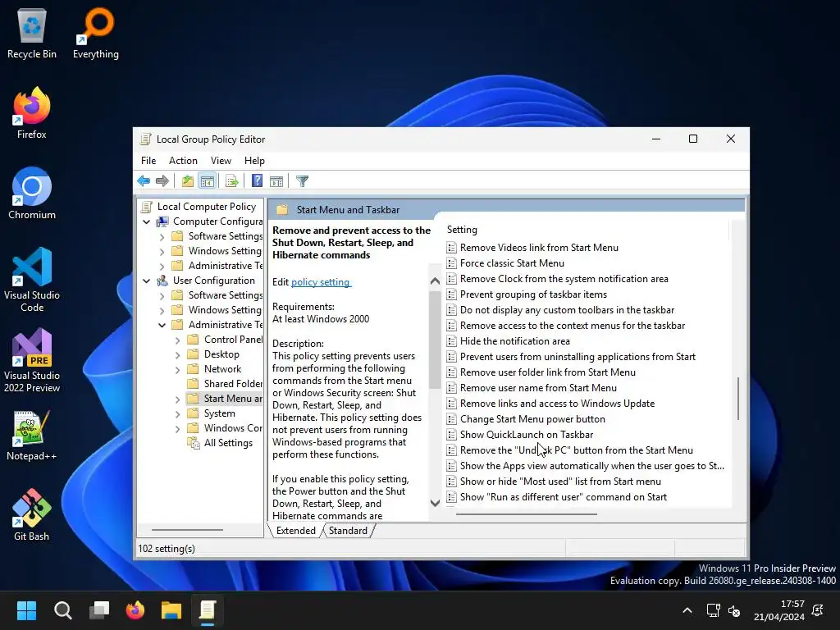Screen dimensions: 840x630
Task: Click the network tray icon
Action: tap(713, 610)
